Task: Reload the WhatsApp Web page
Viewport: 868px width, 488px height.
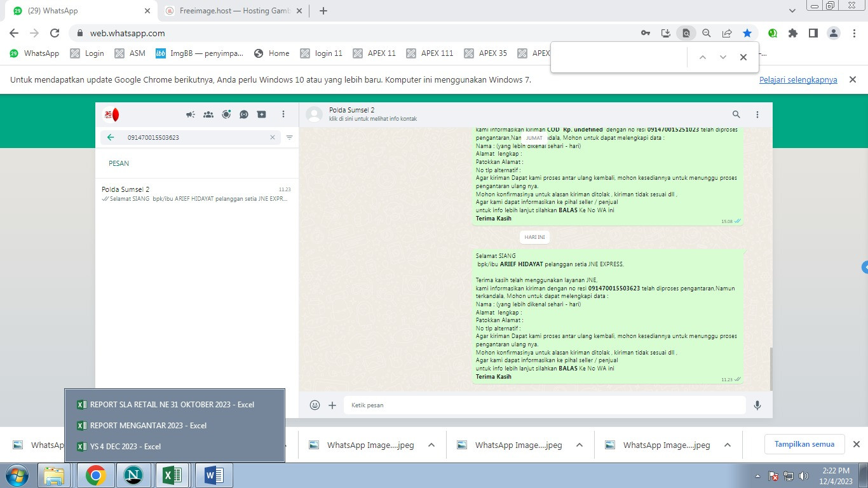Action: point(55,33)
